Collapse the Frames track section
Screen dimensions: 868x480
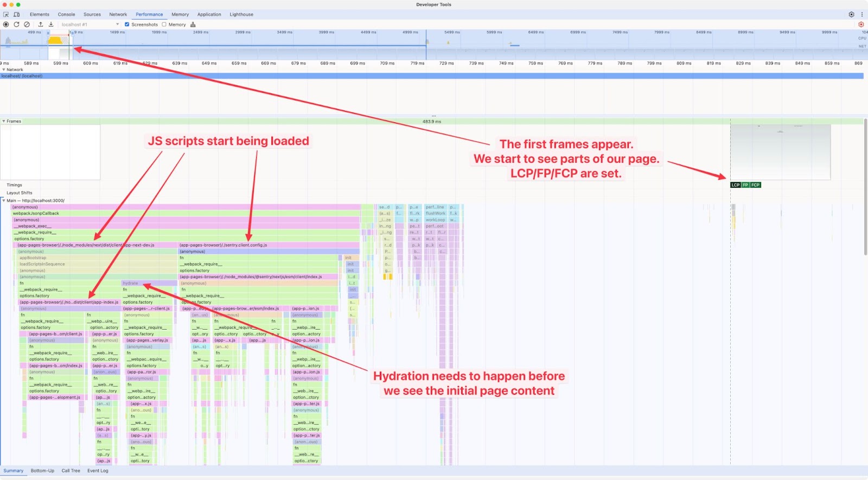pos(4,121)
